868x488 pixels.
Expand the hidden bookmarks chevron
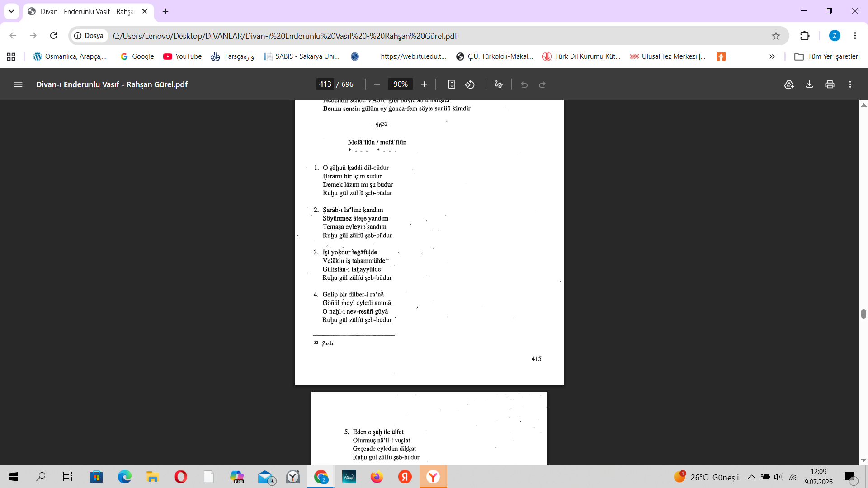tap(772, 56)
